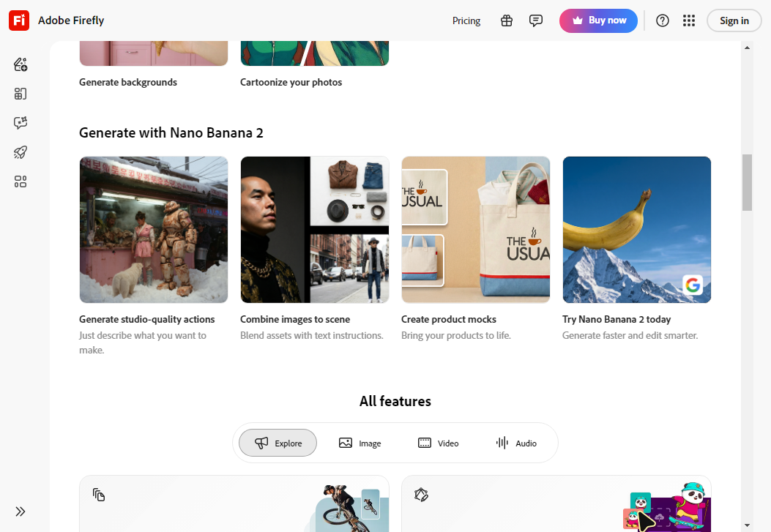Image resolution: width=771 pixels, height=532 pixels.
Task: Open the Combine images to scene thumbnail
Action: [315, 229]
